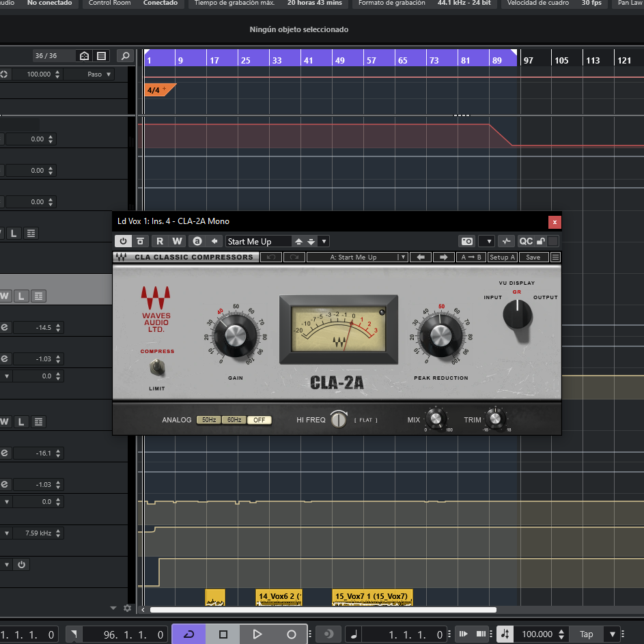
Task: Click ruler bar 97 marker
Action: [528, 60]
